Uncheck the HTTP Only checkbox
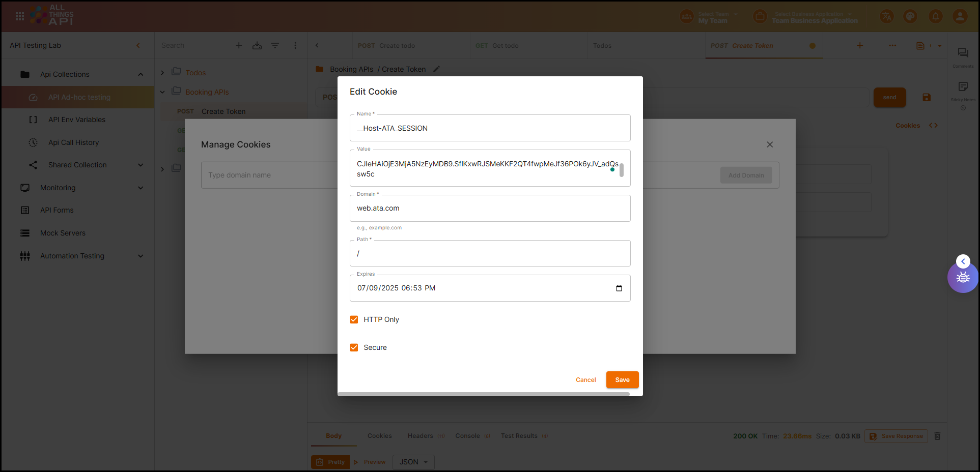Screen dimensions: 980x472 [x=354, y=319]
